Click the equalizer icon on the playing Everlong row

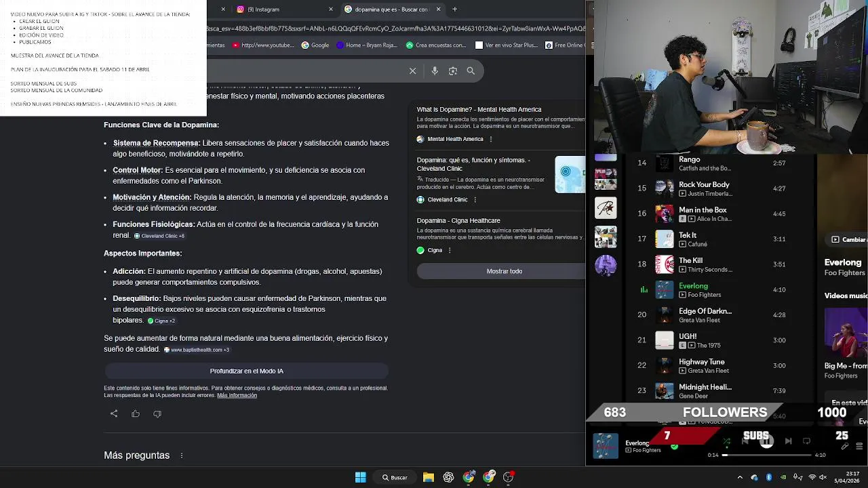click(644, 289)
